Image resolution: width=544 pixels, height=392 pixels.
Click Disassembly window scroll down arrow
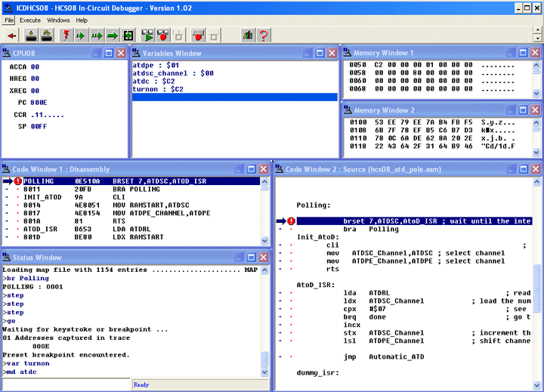click(x=264, y=240)
